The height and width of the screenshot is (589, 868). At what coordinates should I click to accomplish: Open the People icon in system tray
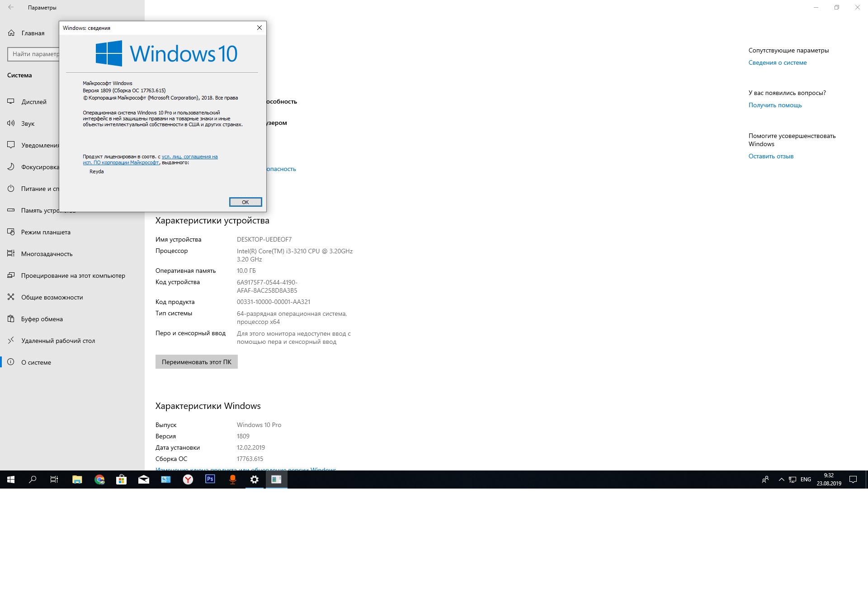pos(765,480)
